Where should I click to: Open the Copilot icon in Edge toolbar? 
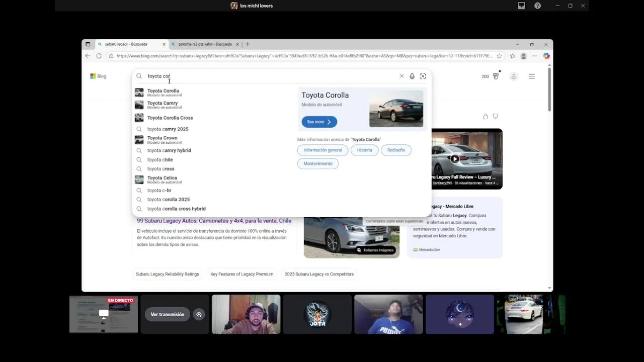click(x=546, y=56)
